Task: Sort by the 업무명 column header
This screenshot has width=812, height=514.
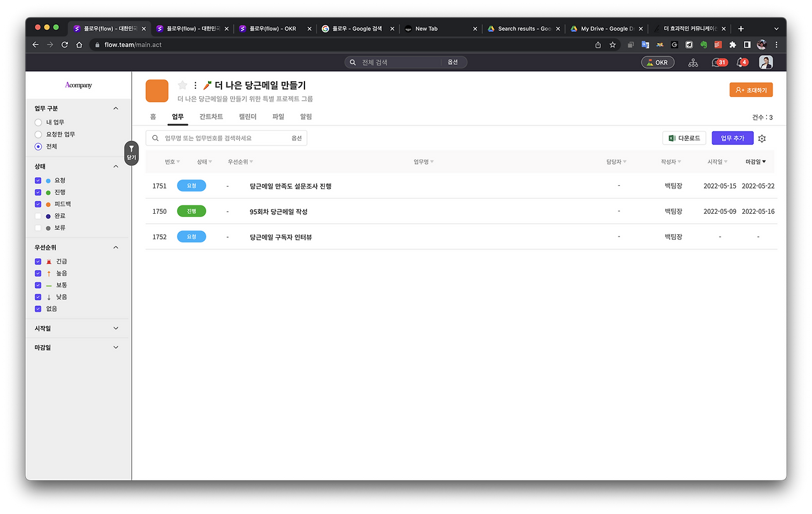Action: (x=424, y=162)
